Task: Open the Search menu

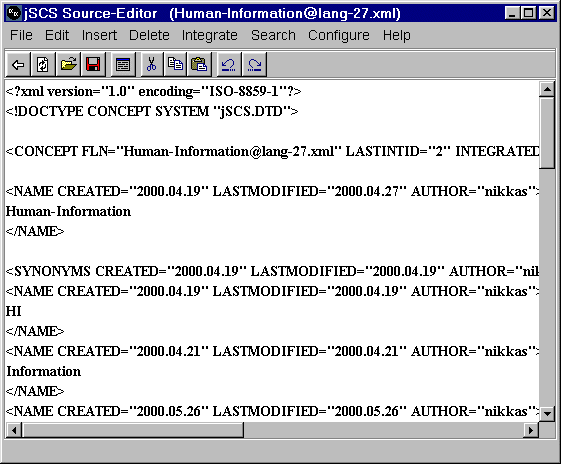Action: pyautogui.click(x=273, y=35)
